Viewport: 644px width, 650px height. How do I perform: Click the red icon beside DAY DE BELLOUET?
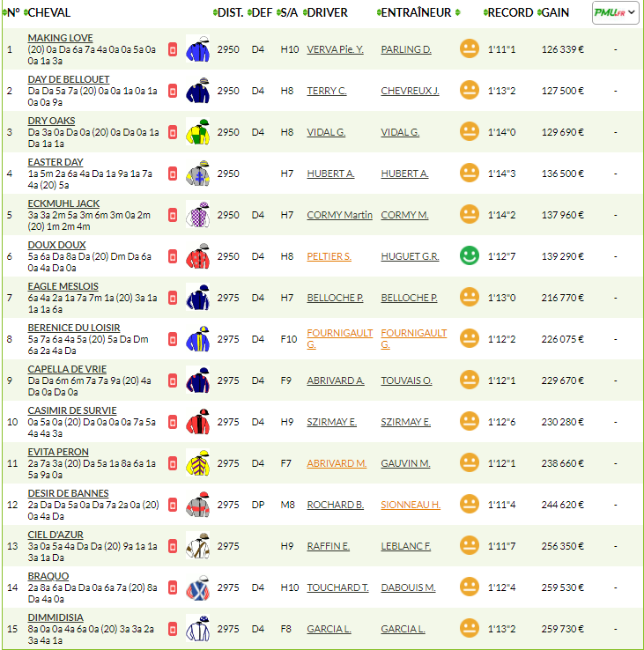click(173, 91)
